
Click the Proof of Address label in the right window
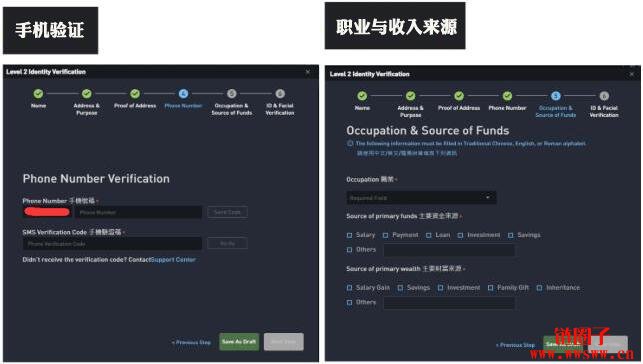[x=459, y=108]
